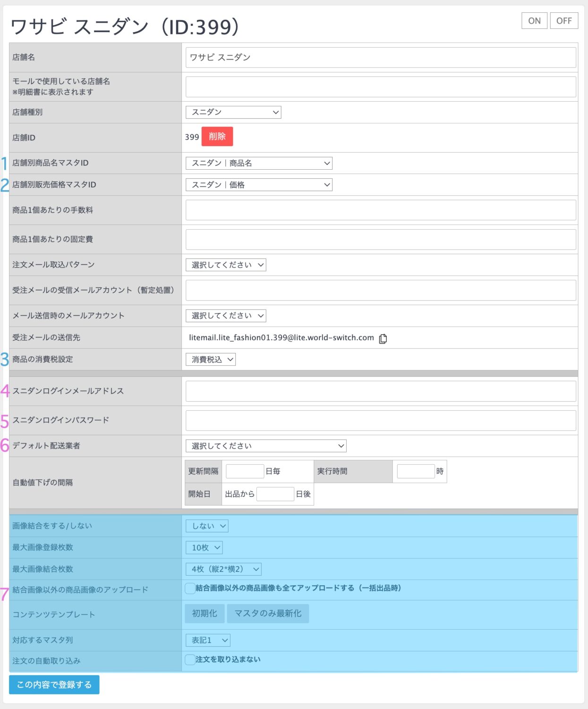The image size is (588, 709).
Task: Click the 自動値下げの間隔 label
Action: (43, 483)
